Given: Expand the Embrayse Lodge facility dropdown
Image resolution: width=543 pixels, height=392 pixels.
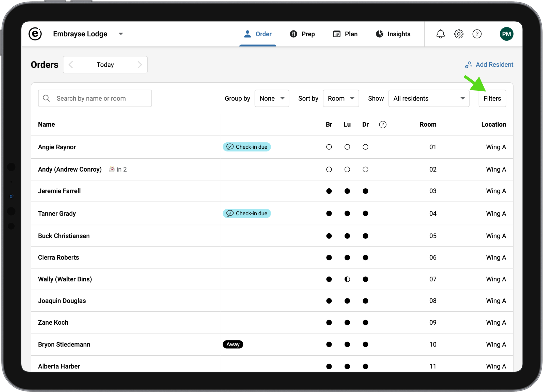Looking at the screenshot, I should 121,34.
